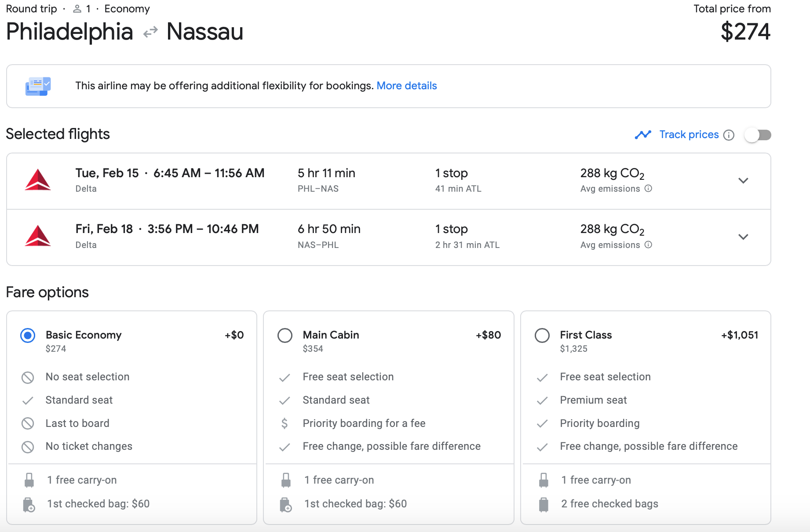The width and height of the screenshot is (810, 532).
Task: Click the info icon beside Feb 18 Avg emissions
Action: click(648, 245)
